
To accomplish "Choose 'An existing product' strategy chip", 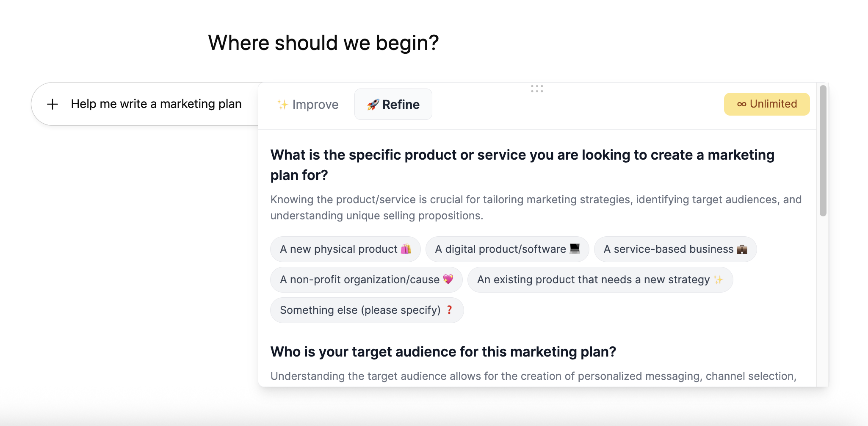I will click(x=593, y=279).
